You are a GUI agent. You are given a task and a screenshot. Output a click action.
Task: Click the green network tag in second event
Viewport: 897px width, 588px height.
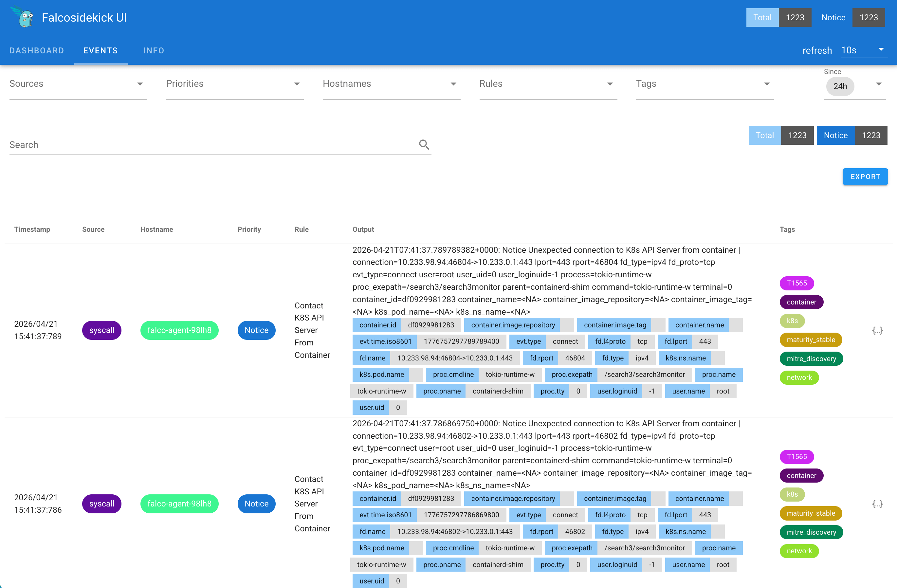799,551
